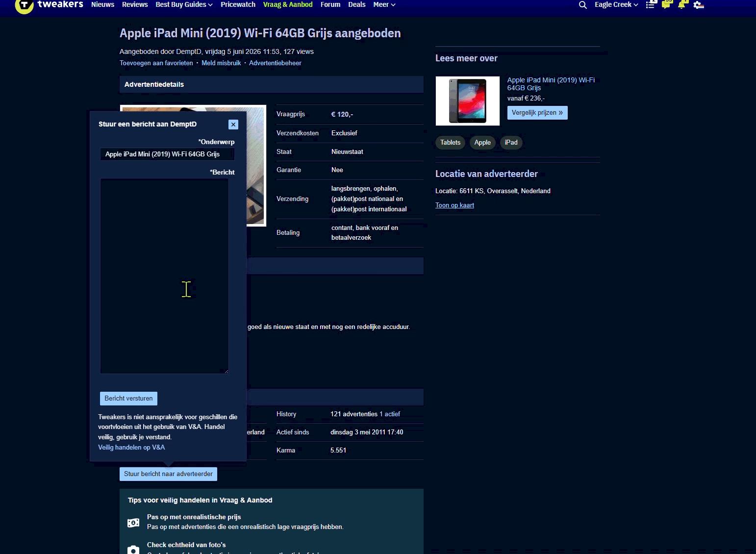This screenshot has height=554, width=756.
Task: Click the 'Locatie van adverteerder' heading
Action: 486,174
